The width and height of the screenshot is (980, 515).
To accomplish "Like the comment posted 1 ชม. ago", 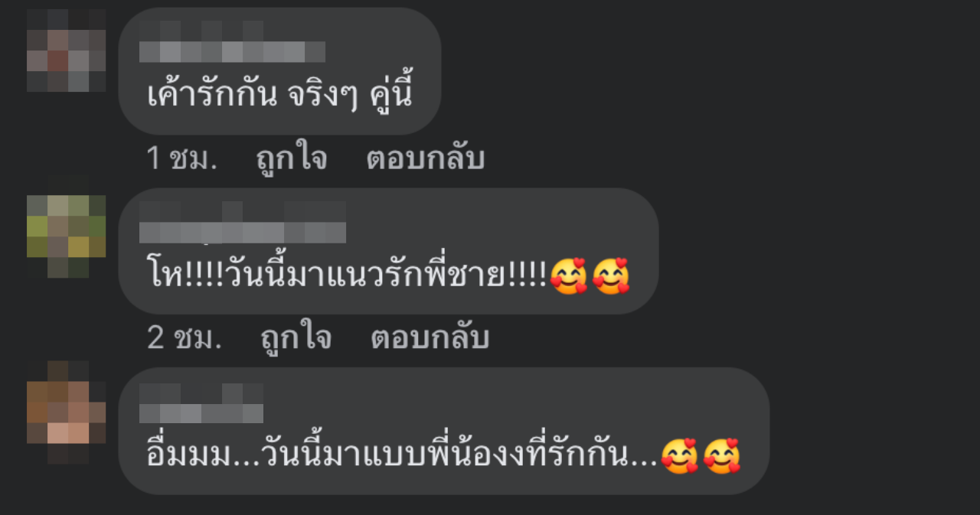I will coord(292,159).
